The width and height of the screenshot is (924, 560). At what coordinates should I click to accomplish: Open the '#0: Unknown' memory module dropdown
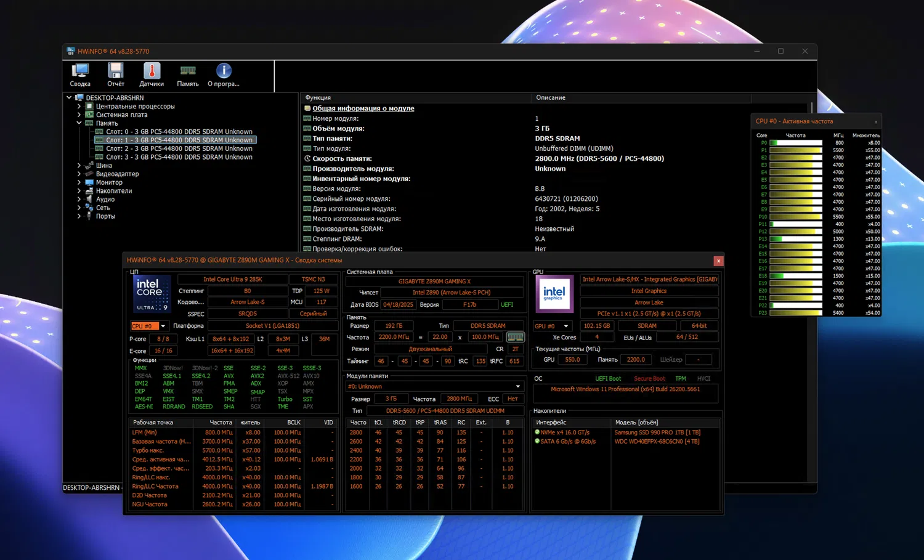click(x=517, y=386)
